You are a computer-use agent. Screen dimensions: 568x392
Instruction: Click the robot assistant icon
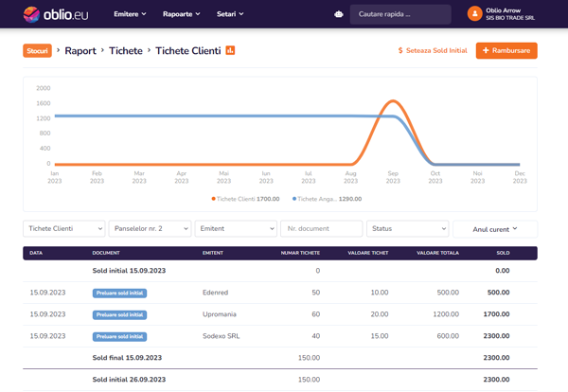click(339, 14)
